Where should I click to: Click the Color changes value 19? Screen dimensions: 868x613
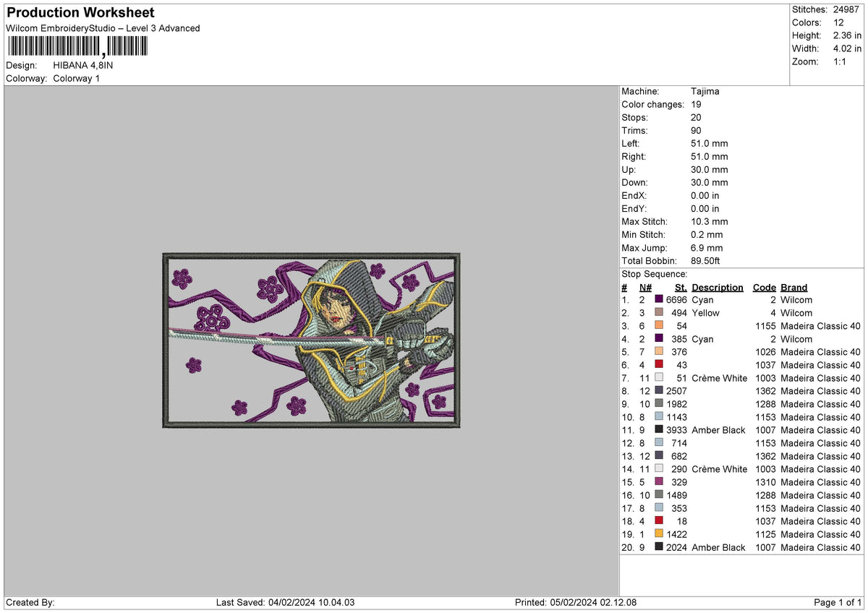pyautogui.click(x=697, y=105)
